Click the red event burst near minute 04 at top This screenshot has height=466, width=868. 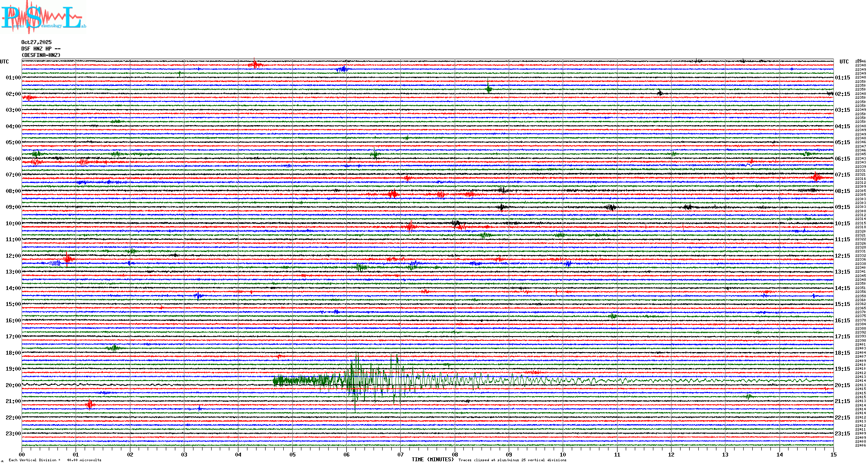255,65
